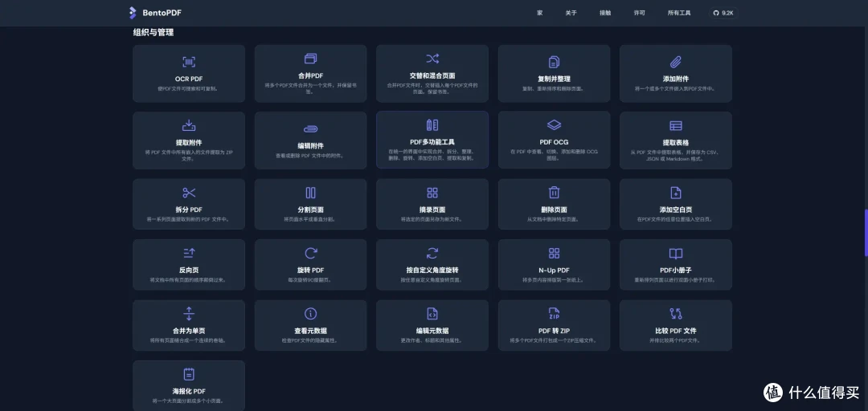The width and height of the screenshot is (868, 411).
Task: Click the GitHub 9.2K stars button
Action: (723, 13)
